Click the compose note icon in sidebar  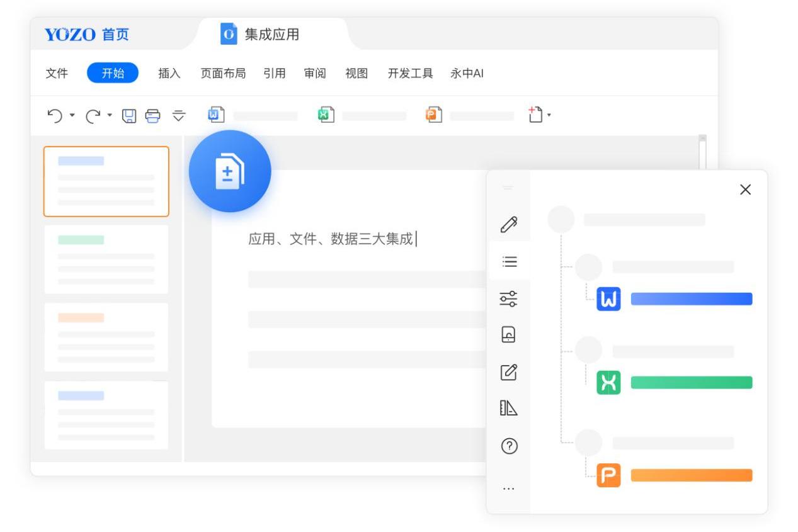click(x=509, y=372)
